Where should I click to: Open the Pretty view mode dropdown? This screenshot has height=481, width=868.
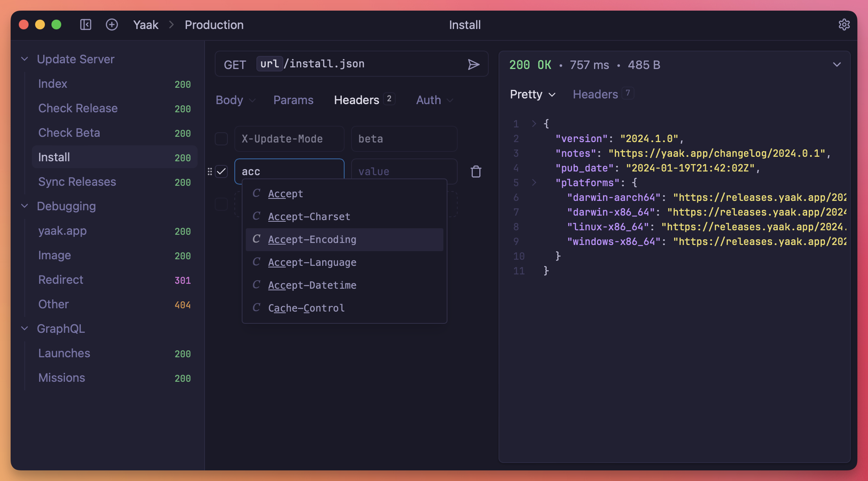[532, 94]
